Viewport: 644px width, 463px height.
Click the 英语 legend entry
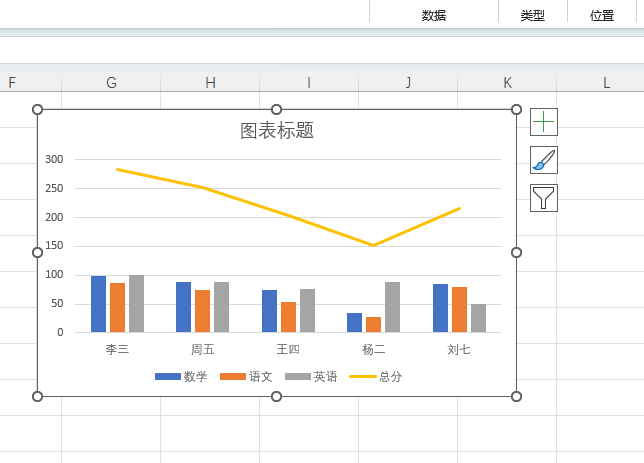[311, 376]
